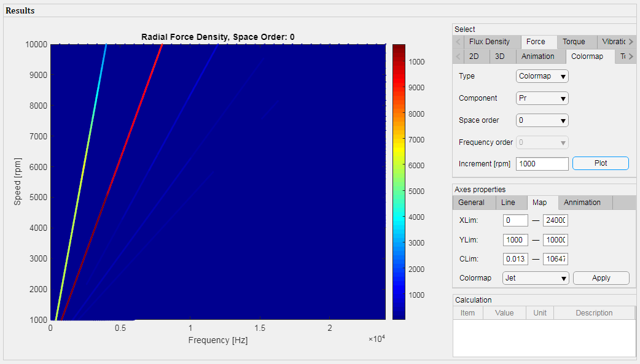This screenshot has width=640, height=364.
Task: Switch to the Flux Density tab
Action: point(489,42)
